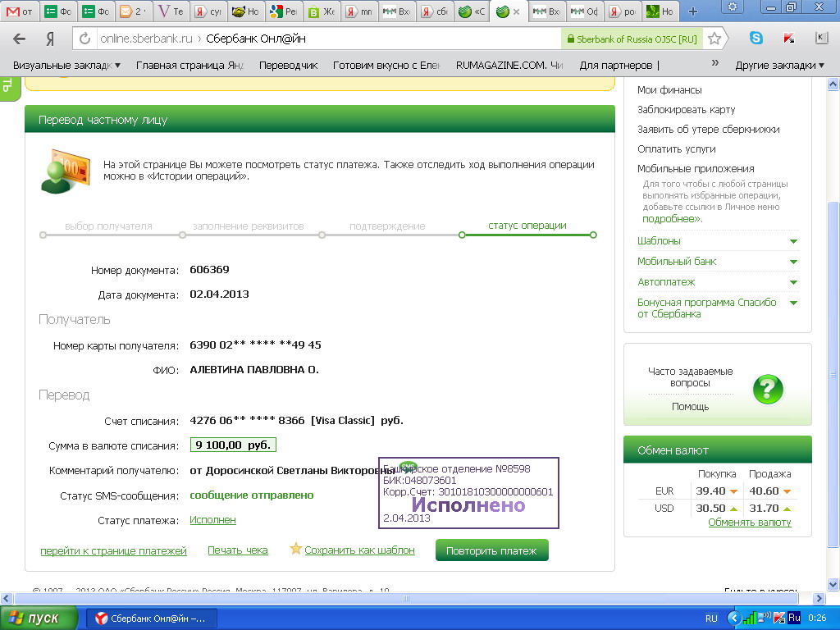
Task: Switch to the purple V 'Те' tab
Action: (171, 11)
